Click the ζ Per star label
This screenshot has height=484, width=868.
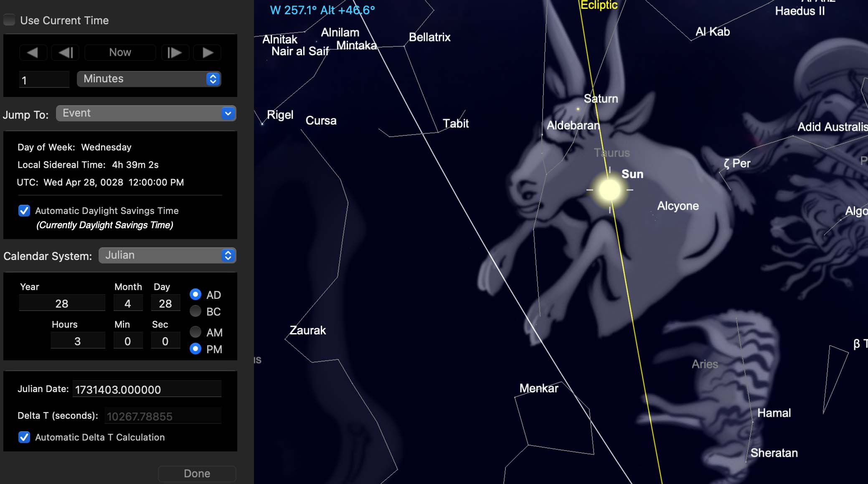point(737,163)
